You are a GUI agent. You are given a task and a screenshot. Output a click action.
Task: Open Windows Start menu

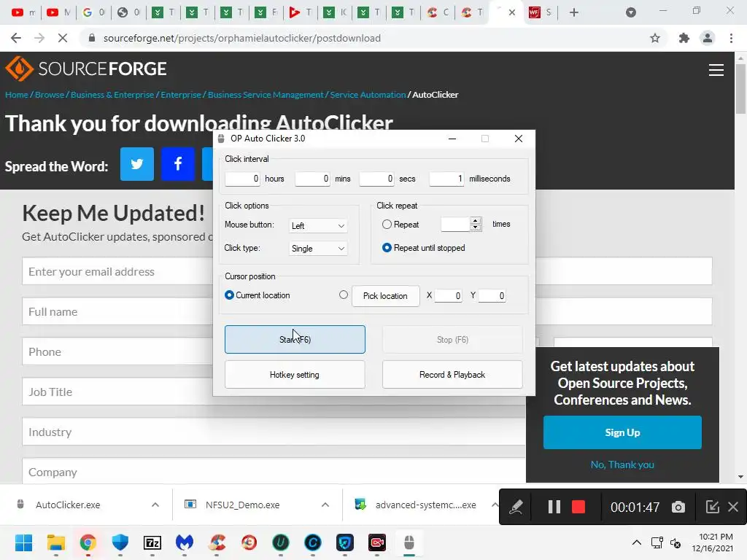[x=24, y=542]
